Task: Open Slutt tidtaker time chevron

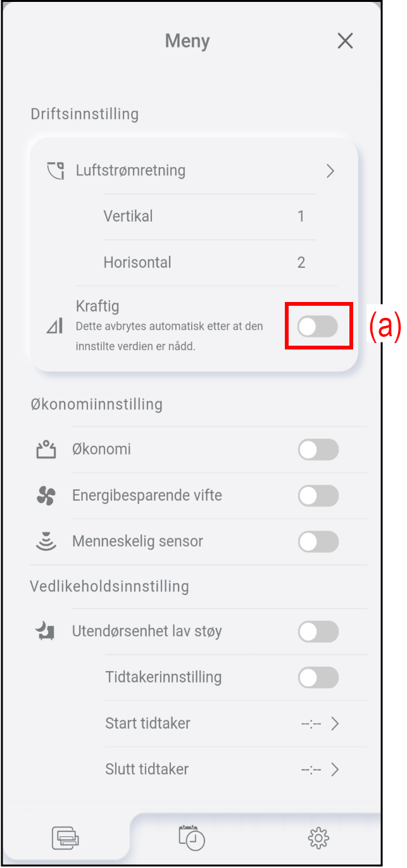Action: (335, 770)
